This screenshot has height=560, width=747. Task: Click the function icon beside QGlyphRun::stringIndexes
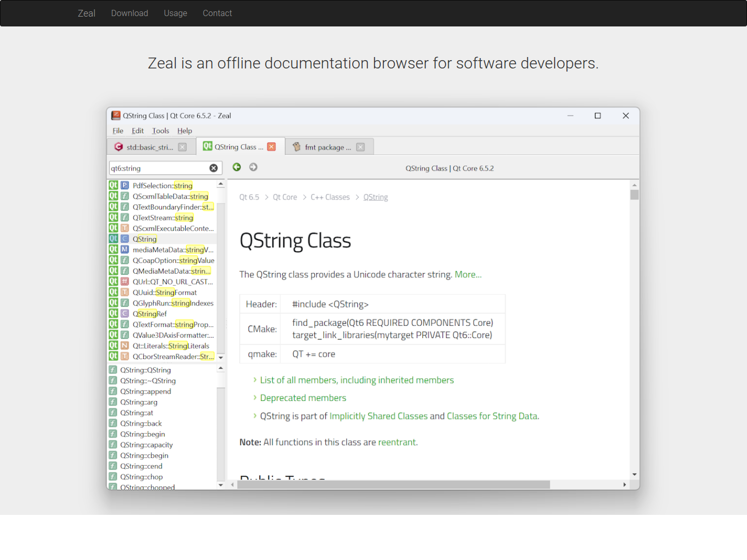point(125,303)
